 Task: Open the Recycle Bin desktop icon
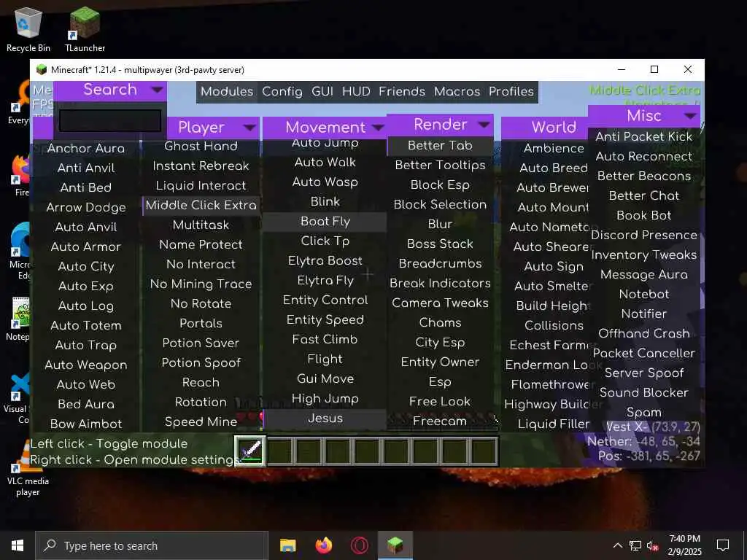(x=28, y=29)
